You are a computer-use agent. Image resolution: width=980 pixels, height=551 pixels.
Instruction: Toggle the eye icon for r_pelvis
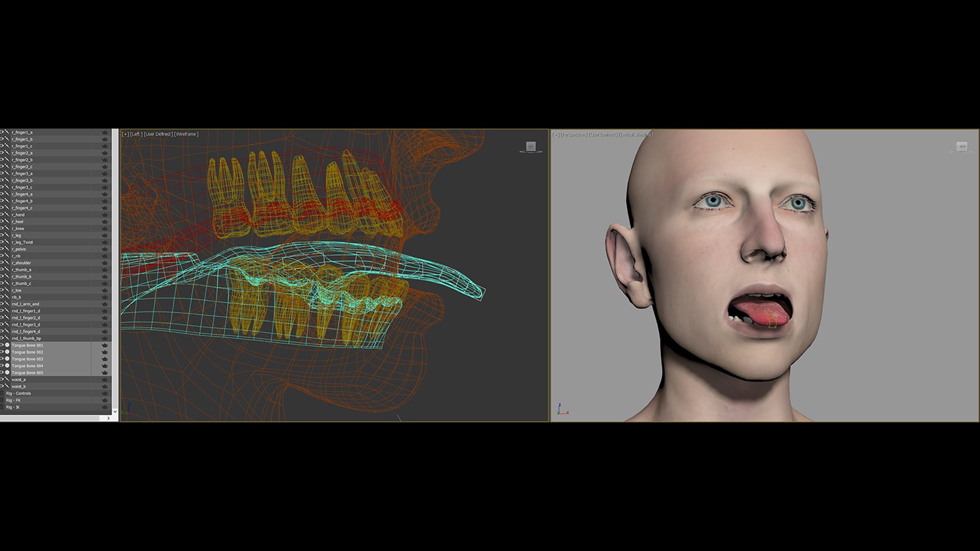(2, 249)
